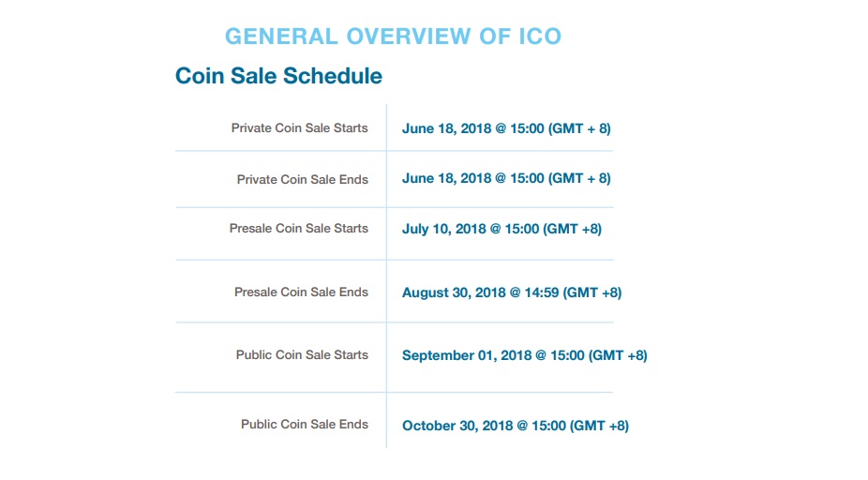The width and height of the screenshot is (868, 480).
Task: Click '(GMT +8)' in the October row
Action: click(600, 426)
